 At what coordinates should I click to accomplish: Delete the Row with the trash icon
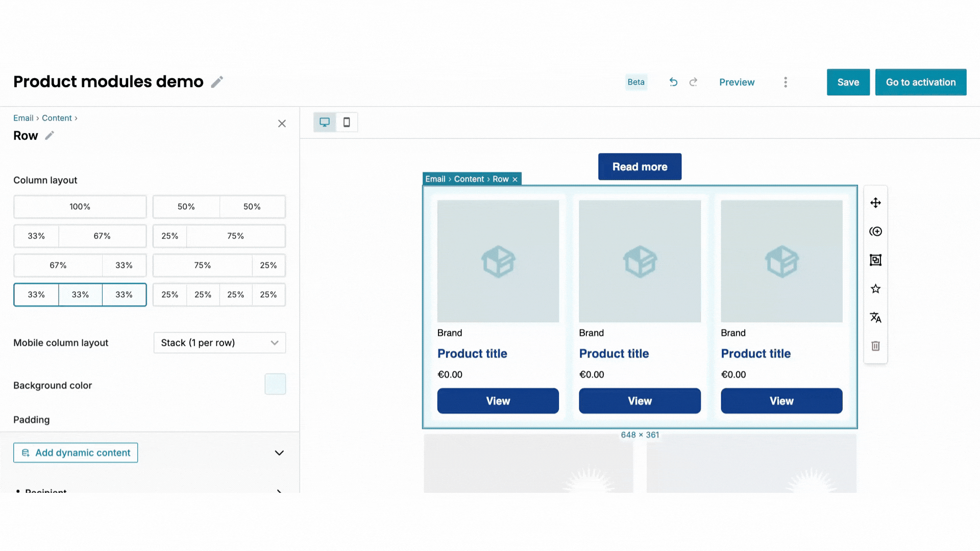(875, 346)
